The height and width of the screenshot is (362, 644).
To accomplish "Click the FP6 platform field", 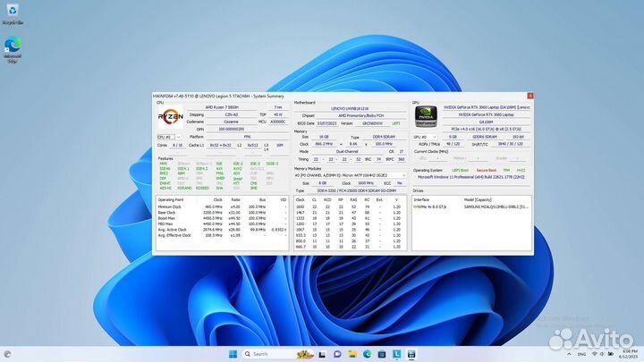I will (247, 137).
